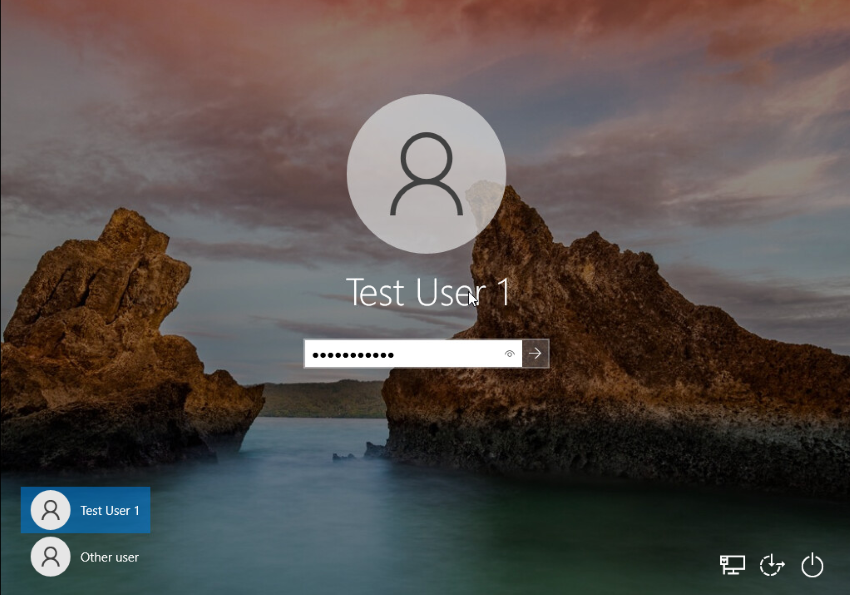
Task: Open power options for shutdown
Action: 812,565
